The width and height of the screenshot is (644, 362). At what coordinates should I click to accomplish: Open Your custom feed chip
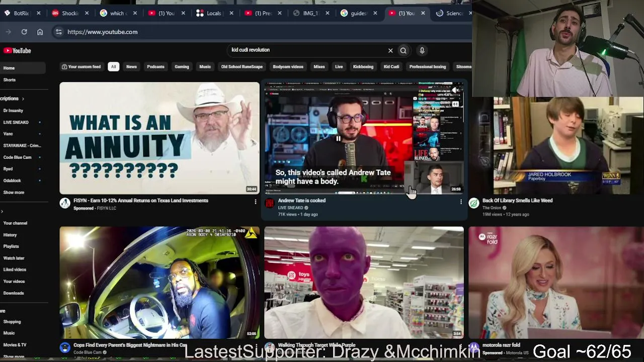81,66
